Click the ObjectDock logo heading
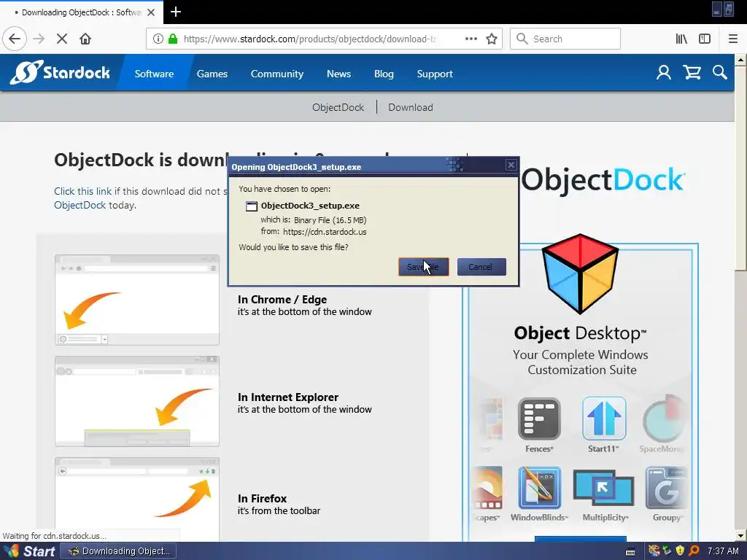The width and height of the screenshot is (747, 560). pos(603,180)
